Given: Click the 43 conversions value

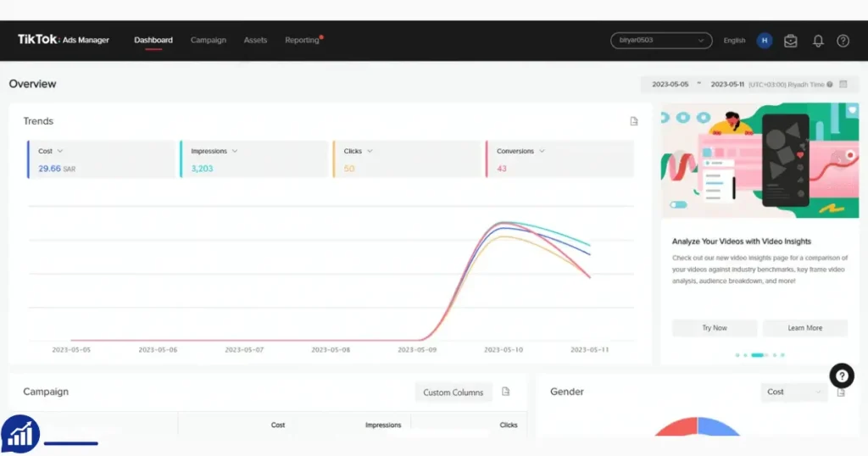Looking at the screenshot, I should coord(502,169).
